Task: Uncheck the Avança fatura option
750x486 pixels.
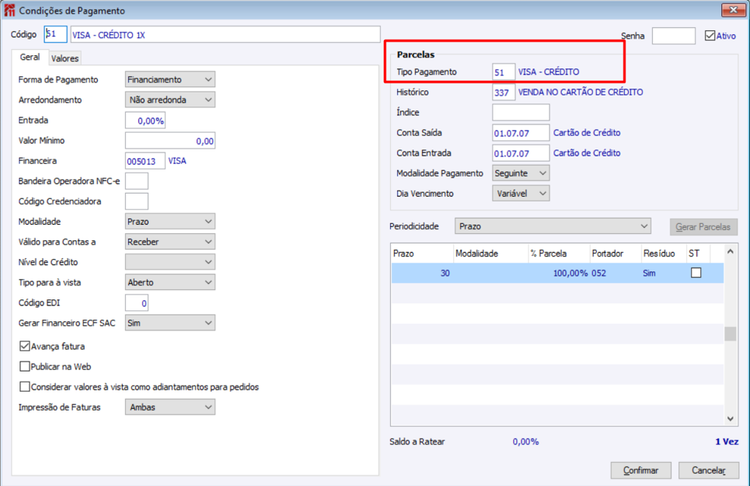Action: coord(25,346)
